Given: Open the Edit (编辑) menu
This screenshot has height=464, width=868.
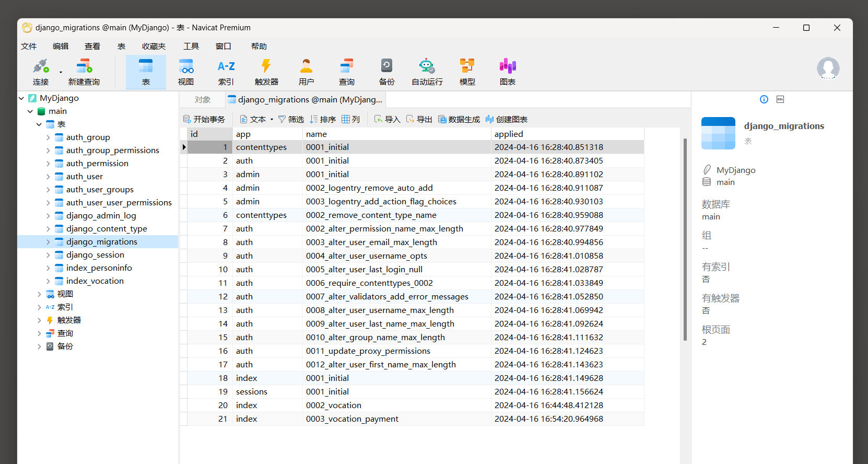Looking at the screenshot, I should pos(61,47).
